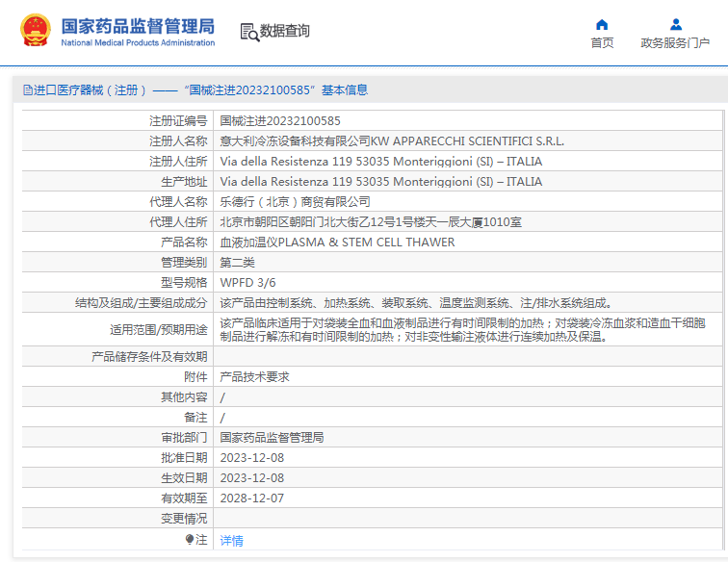This screenshot has width=728, height=562.
Task: Click 审批部门 value 国家药品监督管理局
Action: [x=272, y=438]
